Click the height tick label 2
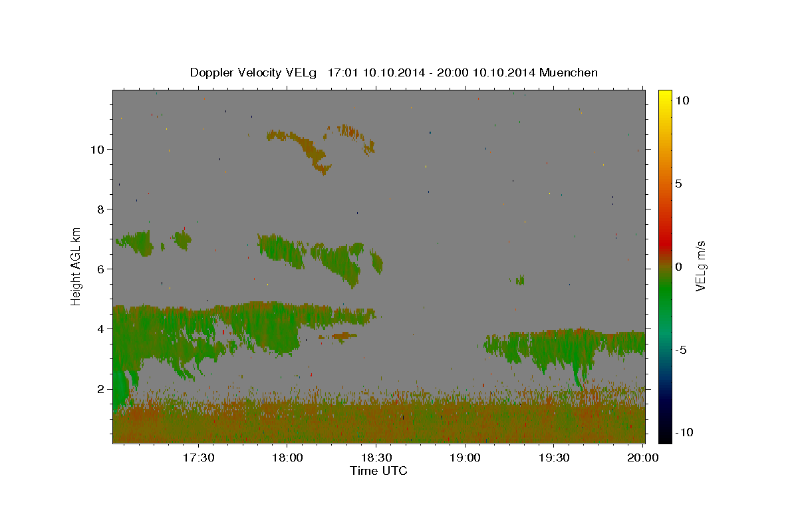The height and width of the screenshot is (532, 798). (x=101, y=388)
